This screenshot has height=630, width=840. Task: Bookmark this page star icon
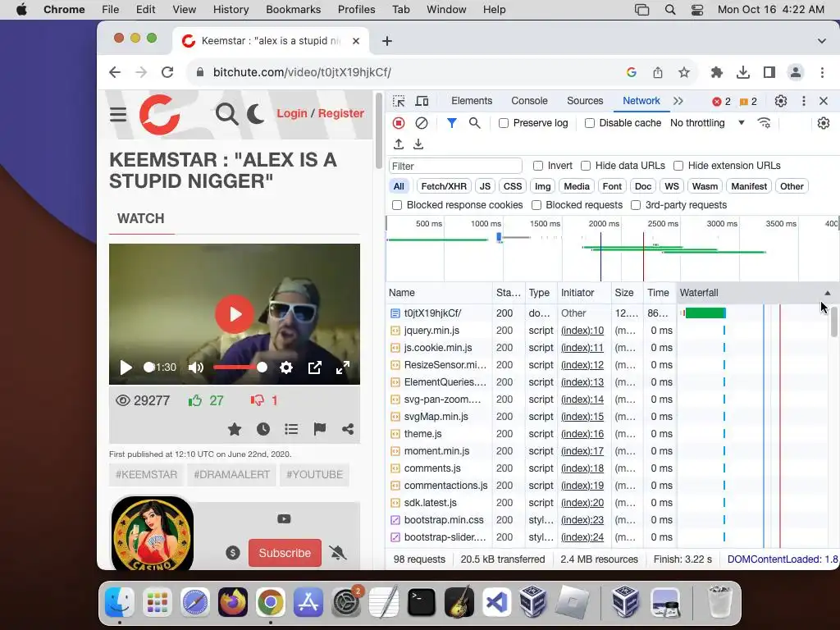pyautogui.click(x=684, y=72)
